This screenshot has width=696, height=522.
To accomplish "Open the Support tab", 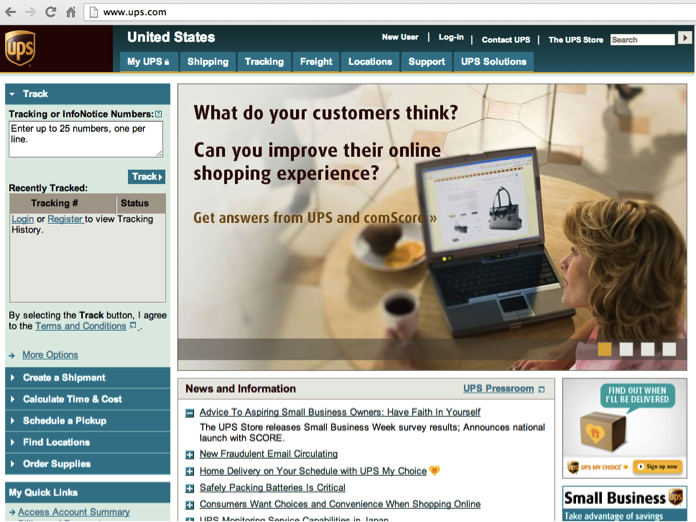I will 427,62.
